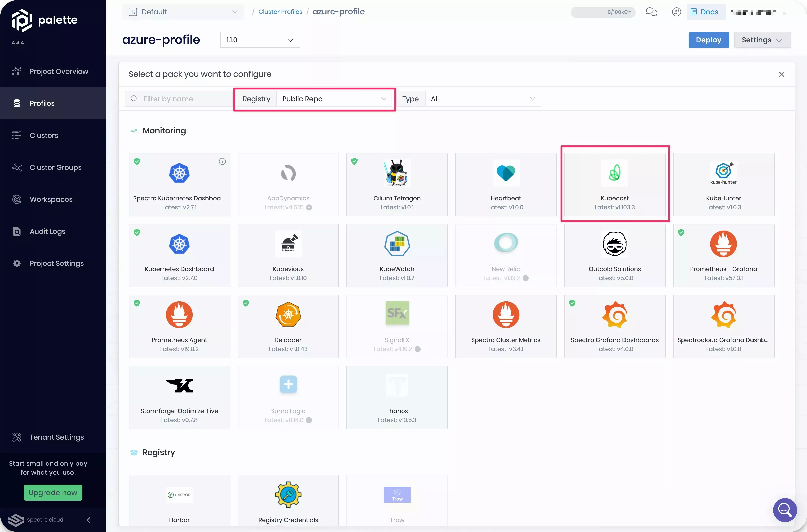Choose the Spectrocloud Grafana Dashboards pack
The image size is (807, 532).
pos(724,326)
